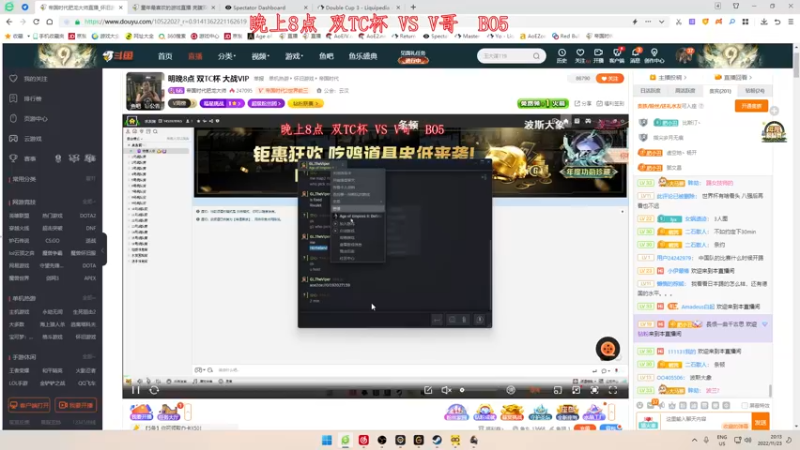The width and height of the screenshot is (800, 450).
Task: Expand the 游戏 games dropdown
Action: pyautogui.click(x=294, y=56)
